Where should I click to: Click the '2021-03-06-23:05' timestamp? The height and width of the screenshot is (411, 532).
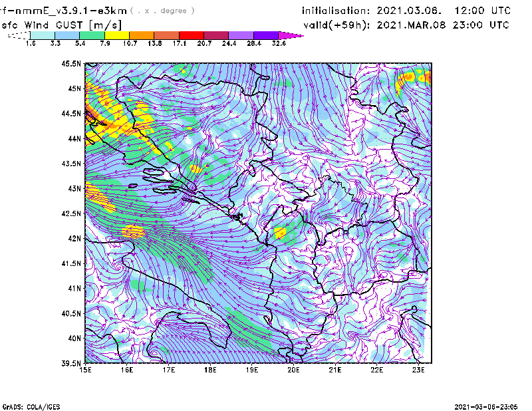click(x=486, y=407)
